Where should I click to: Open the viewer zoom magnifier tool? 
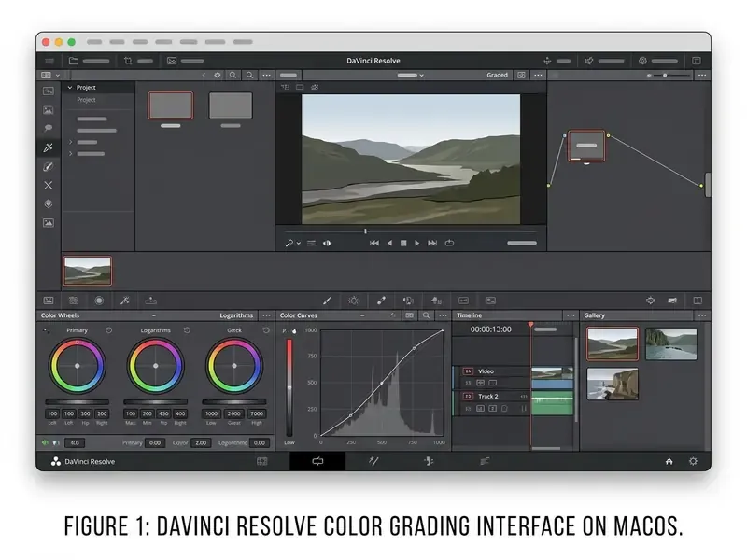289,243
